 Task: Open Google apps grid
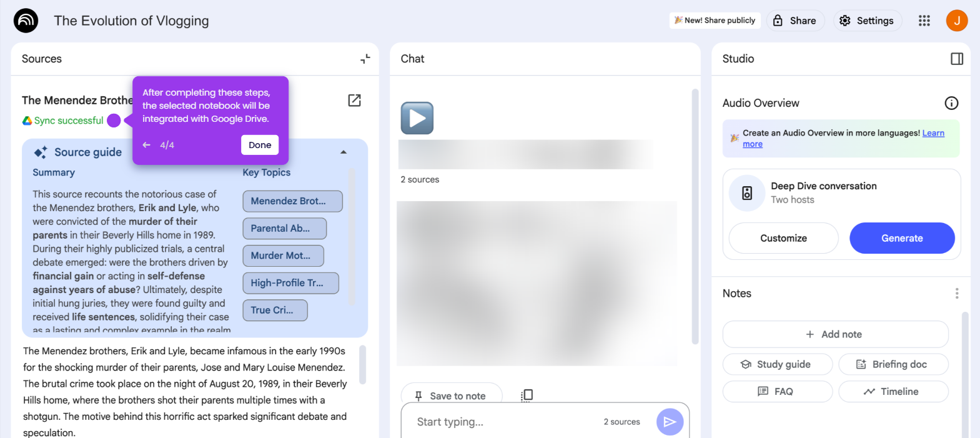point(924,21)
